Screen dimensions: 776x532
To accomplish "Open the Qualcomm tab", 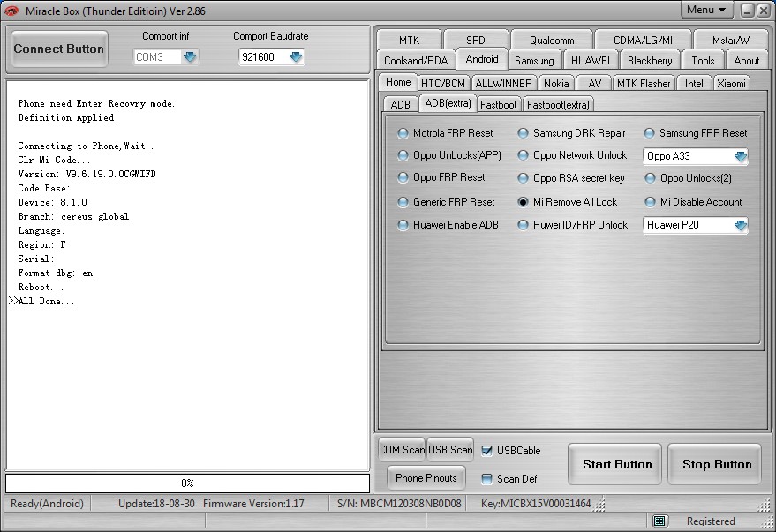I will [x=552, y=40].
